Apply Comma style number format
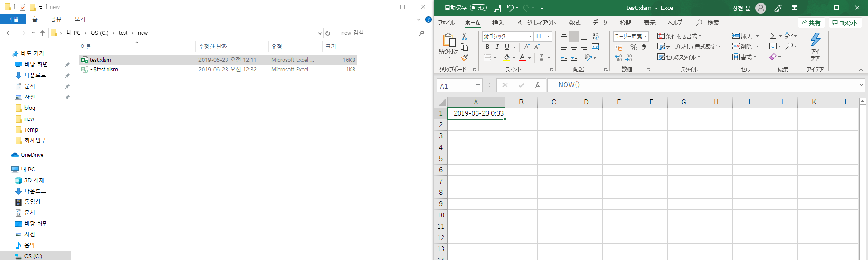The image size is (868, 260). (x=644, y=47)
